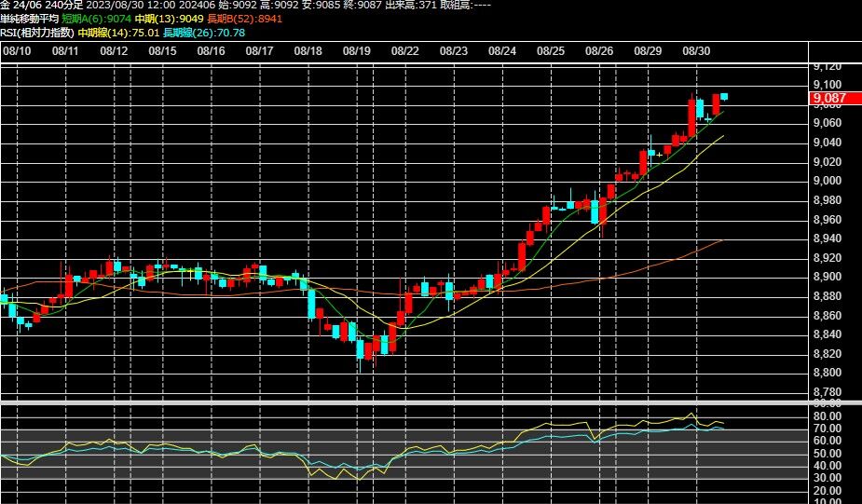Click the 08/30 date label
The width and height of the screenshot is (862, 504).
tap(696, 51)
